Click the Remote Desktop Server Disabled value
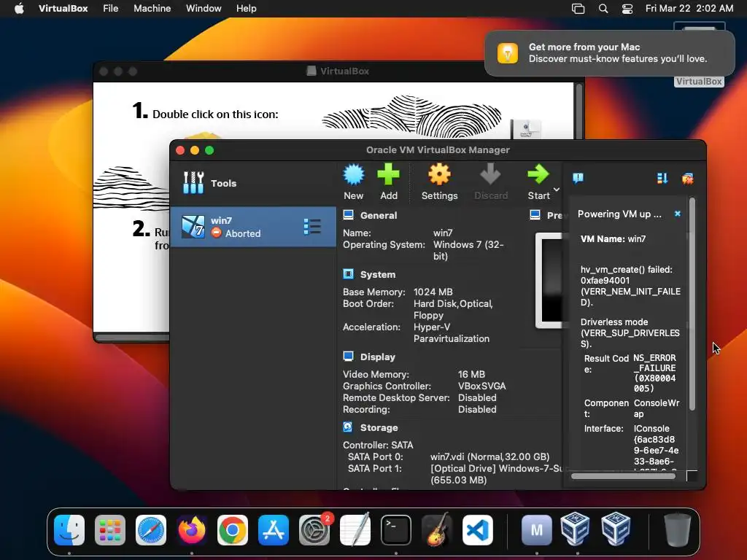Image resolution: width=747 pixels, height=560 pixels. (477, 397)
